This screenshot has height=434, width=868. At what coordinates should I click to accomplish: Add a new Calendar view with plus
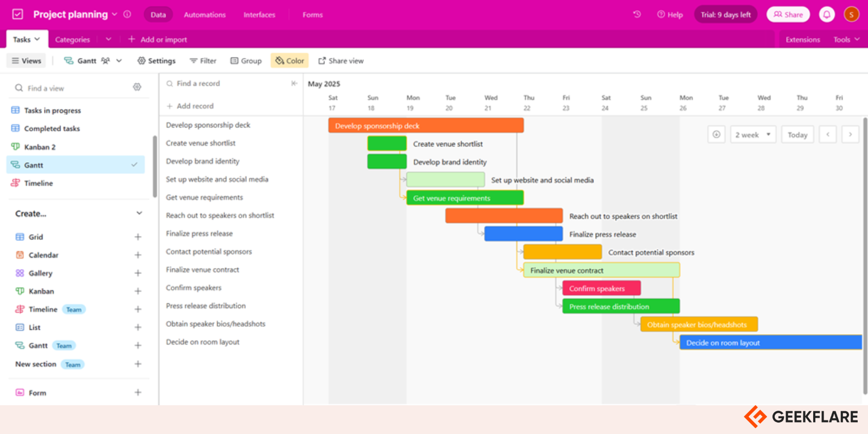coord(138,255)
